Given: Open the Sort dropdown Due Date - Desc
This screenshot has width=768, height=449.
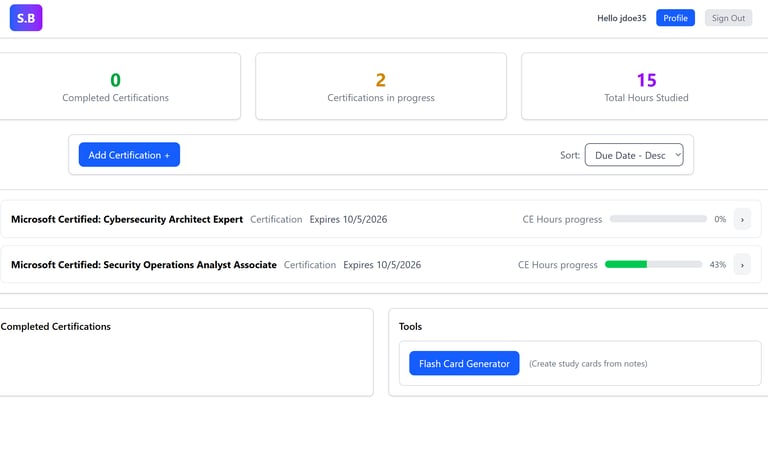Looking at the screenshot, I should click(634, 155).
